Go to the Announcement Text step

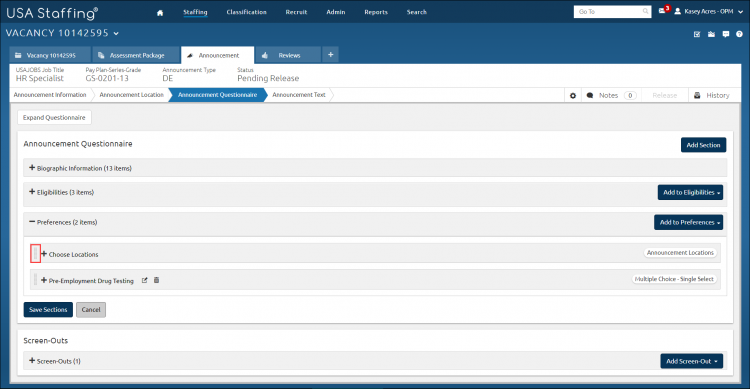tap(299, 95)
